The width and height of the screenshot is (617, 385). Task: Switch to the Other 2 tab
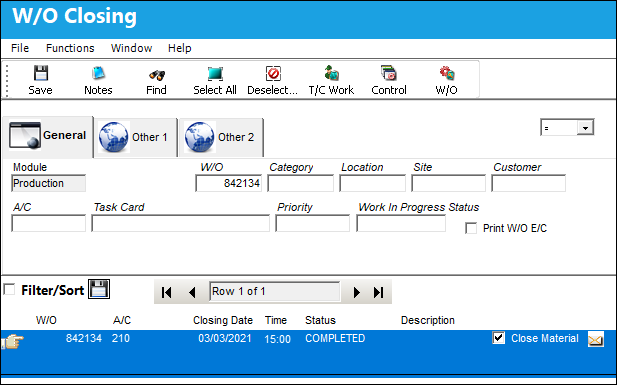click(x=222, y=137)
